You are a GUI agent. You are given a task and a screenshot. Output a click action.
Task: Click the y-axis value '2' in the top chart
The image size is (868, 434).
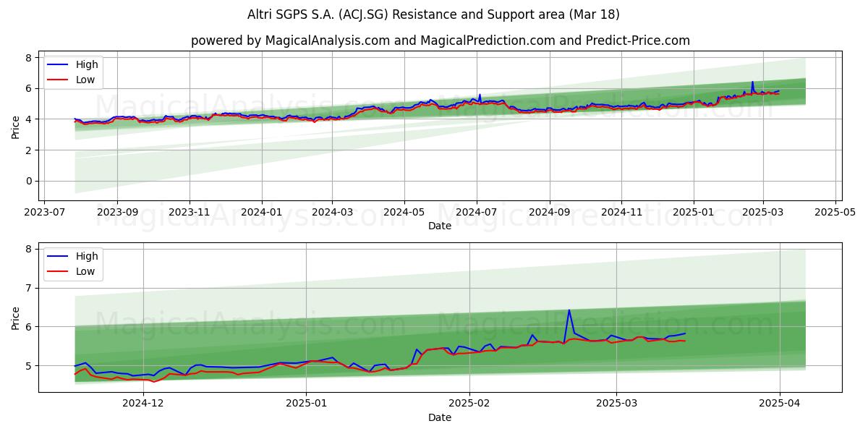[27, 150]
